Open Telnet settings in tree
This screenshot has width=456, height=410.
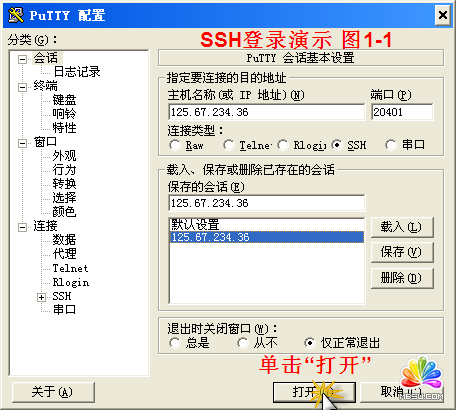pyautogui.click(x=70, y=268)
